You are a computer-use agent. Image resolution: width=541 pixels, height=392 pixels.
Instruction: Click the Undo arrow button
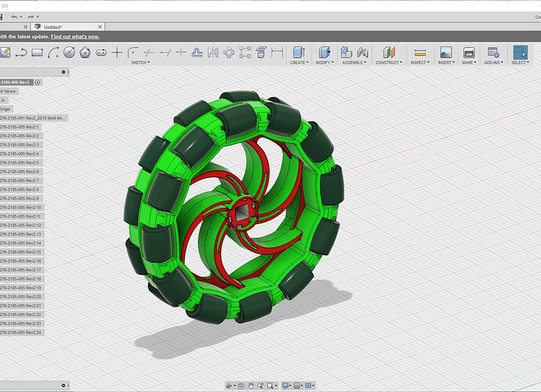coord(14,16)
